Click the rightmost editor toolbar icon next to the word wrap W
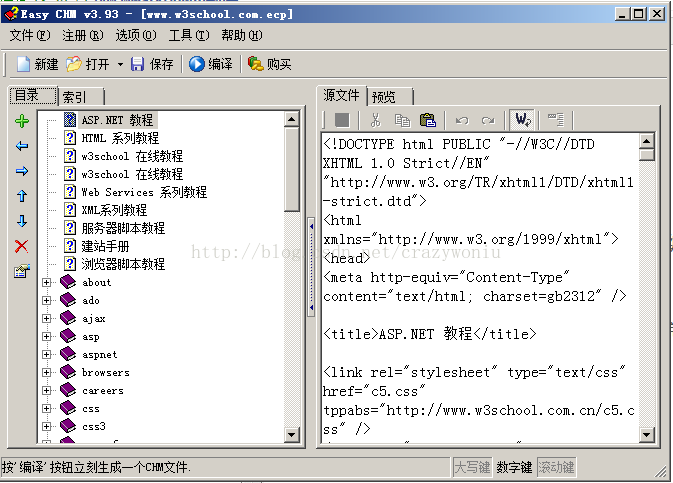673x483 pixels. (556, 120)
